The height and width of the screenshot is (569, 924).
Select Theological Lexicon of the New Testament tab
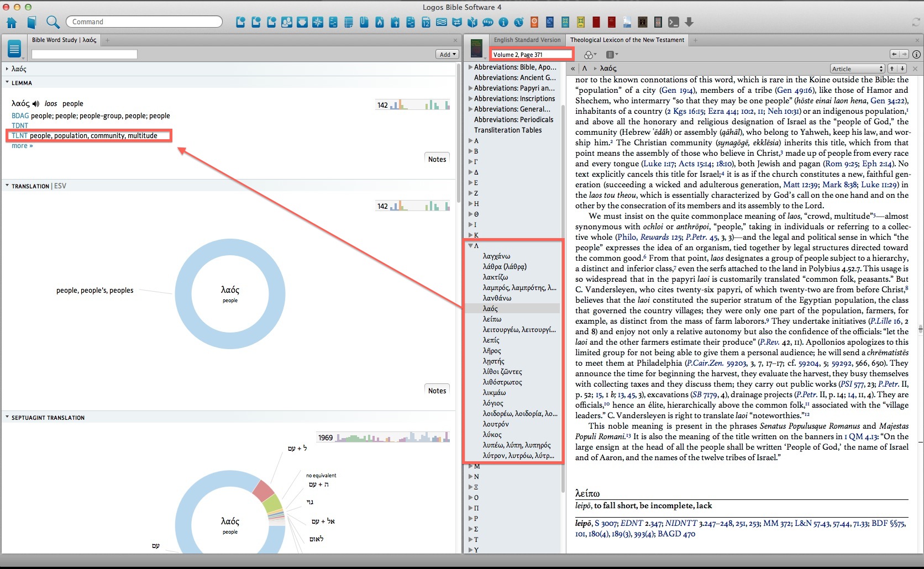(627, 40)
